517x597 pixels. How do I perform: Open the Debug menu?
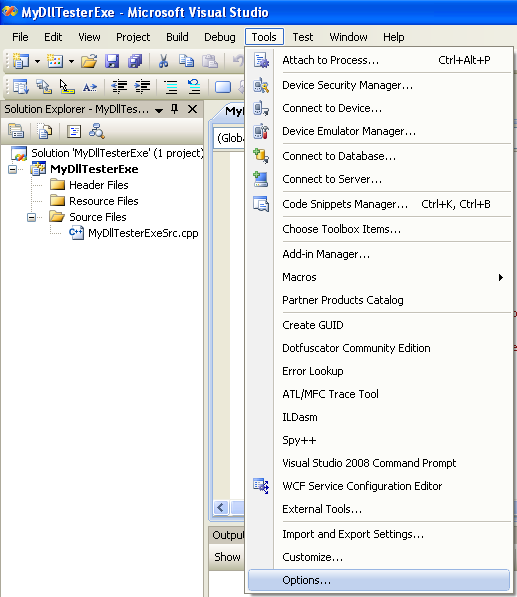pos(220,37)
